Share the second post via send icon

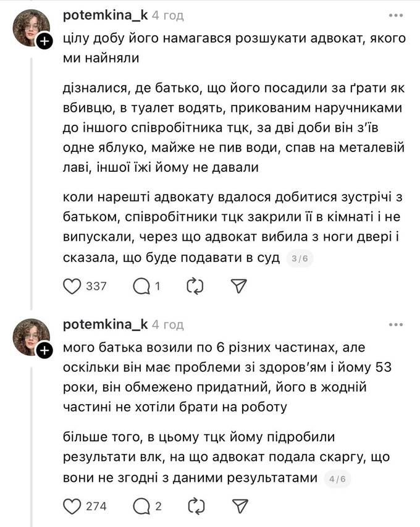238,507
